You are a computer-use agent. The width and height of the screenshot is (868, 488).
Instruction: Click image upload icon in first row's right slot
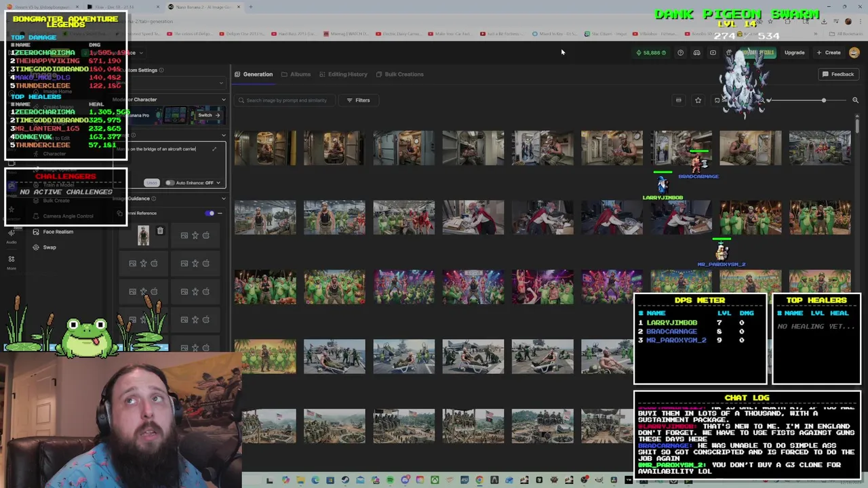tap(184, 235)
